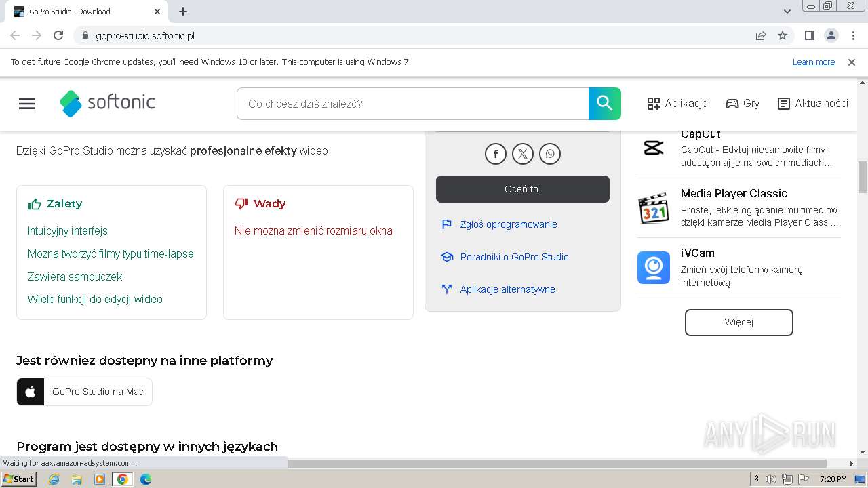Bookmark this page with star icon

(x=783, y=35)
